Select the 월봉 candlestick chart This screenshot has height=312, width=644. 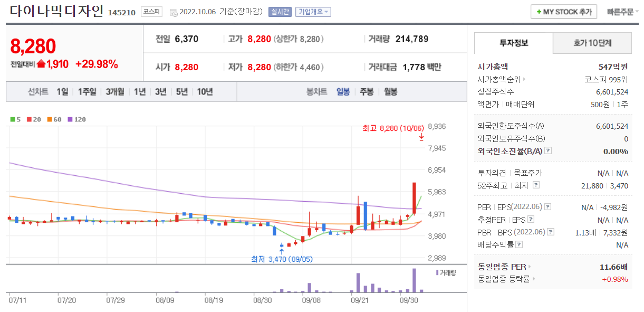(x=390, y=92)
